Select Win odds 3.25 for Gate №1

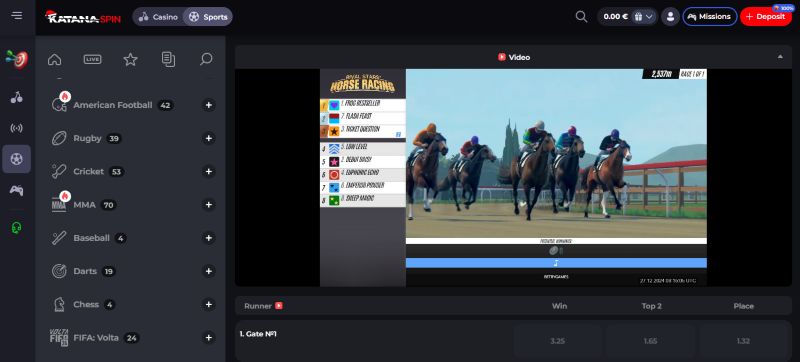click(558, 341)
